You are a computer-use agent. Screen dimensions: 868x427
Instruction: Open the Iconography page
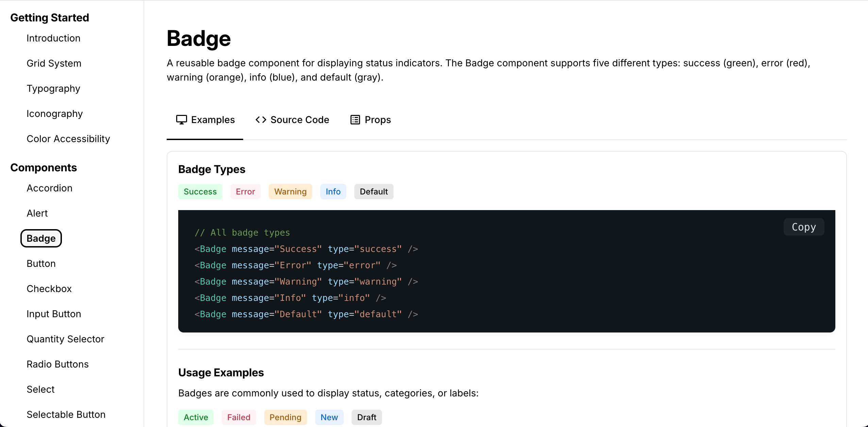pyautogui.click(x=54, y=114)
